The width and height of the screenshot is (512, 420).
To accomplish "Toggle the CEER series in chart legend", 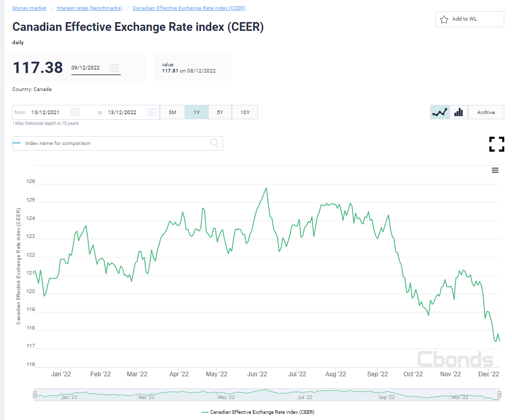I will 258,412.
